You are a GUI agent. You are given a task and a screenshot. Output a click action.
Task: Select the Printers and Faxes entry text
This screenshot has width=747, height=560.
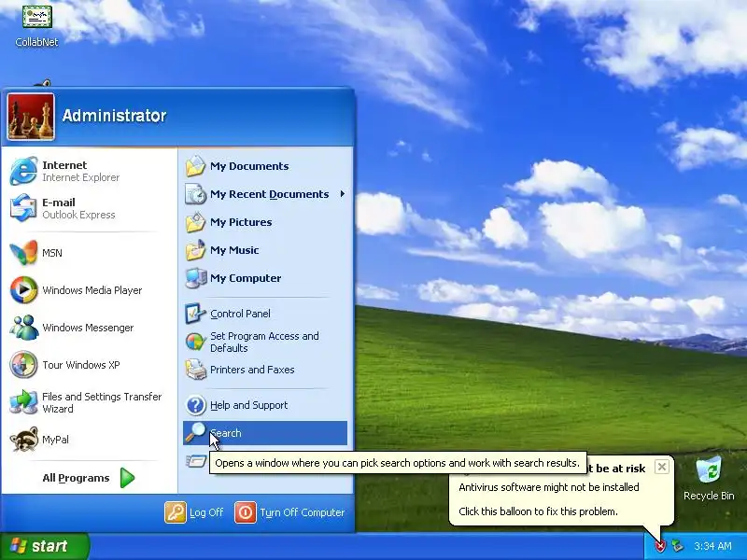[x=252, y=370]
